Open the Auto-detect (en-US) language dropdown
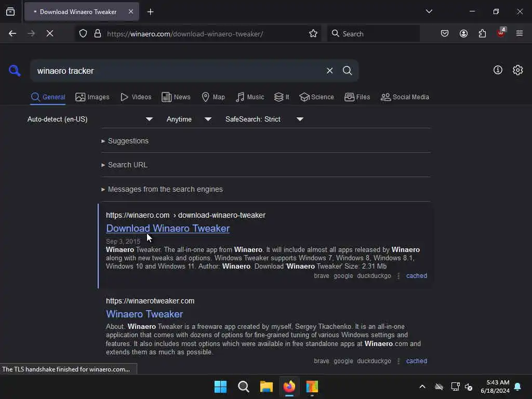The height and width of the screenshot is (399, 532). pos(90,119)
